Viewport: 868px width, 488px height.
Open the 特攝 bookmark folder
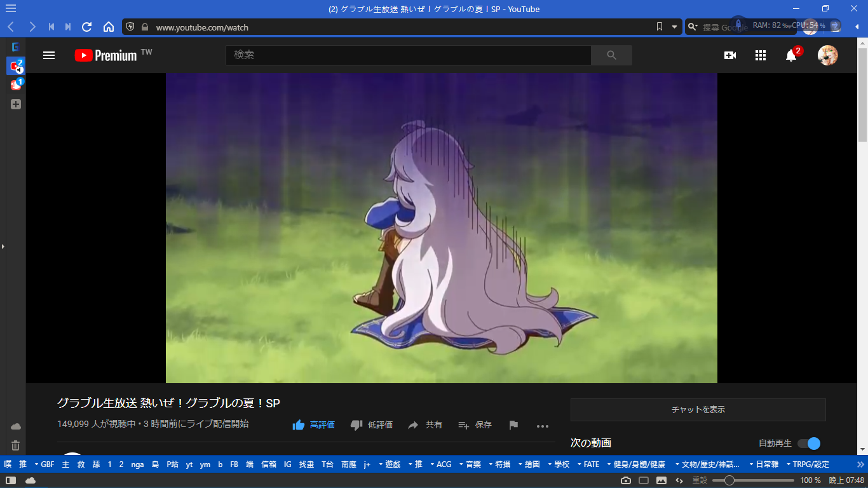[x=499, y=464]
